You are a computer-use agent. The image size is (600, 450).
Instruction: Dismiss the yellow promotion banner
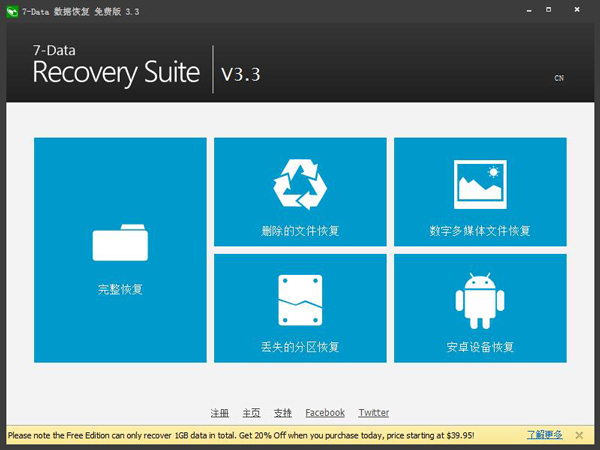coord(579,435)
